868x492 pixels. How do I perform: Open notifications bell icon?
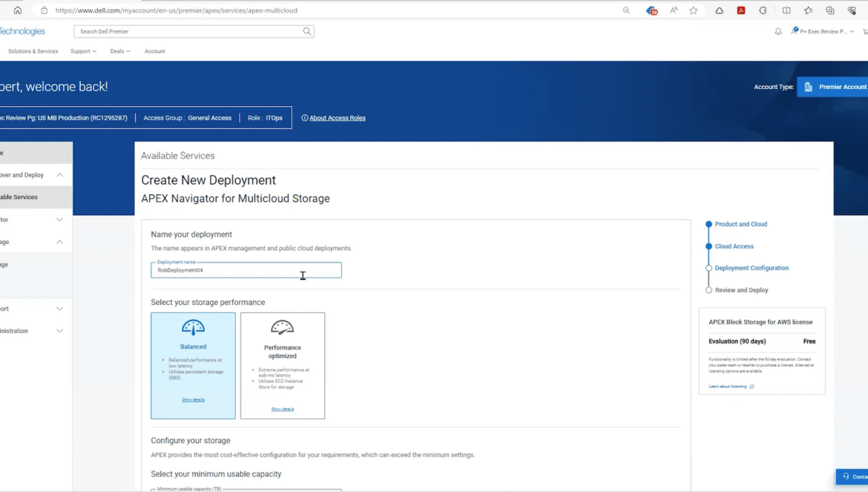coord(778,32)
